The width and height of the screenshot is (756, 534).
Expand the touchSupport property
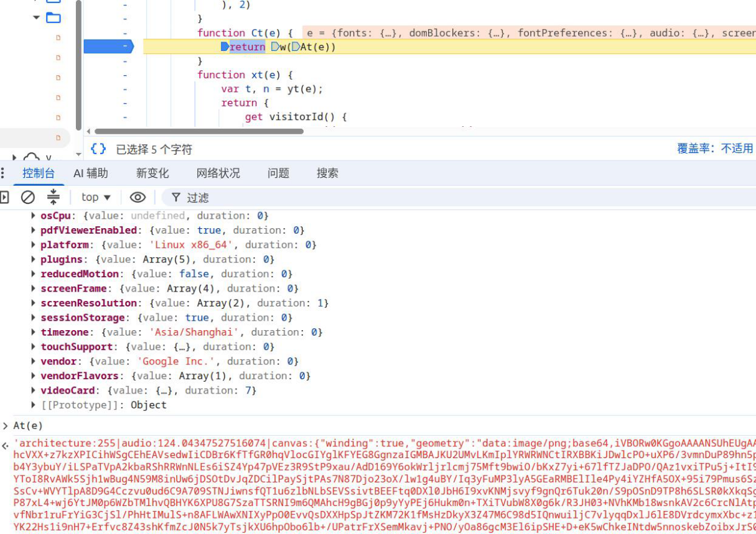33,347
